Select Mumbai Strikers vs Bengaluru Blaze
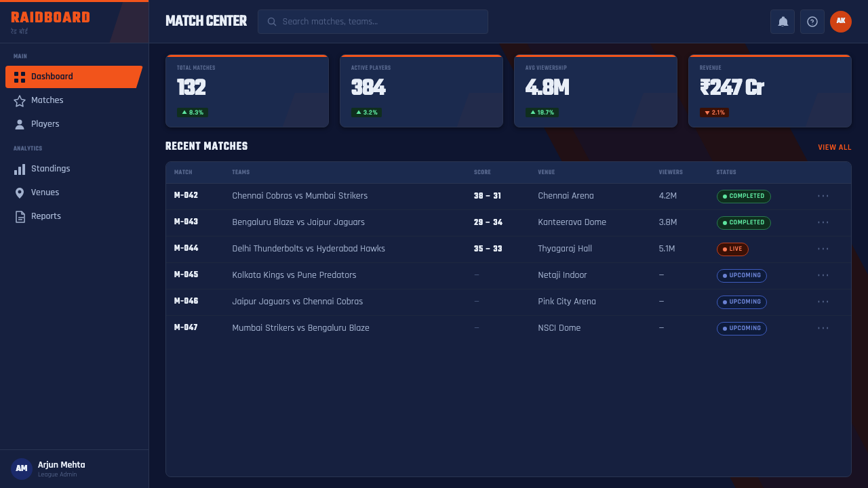The image size is (868, 488). tap(301, 328)
